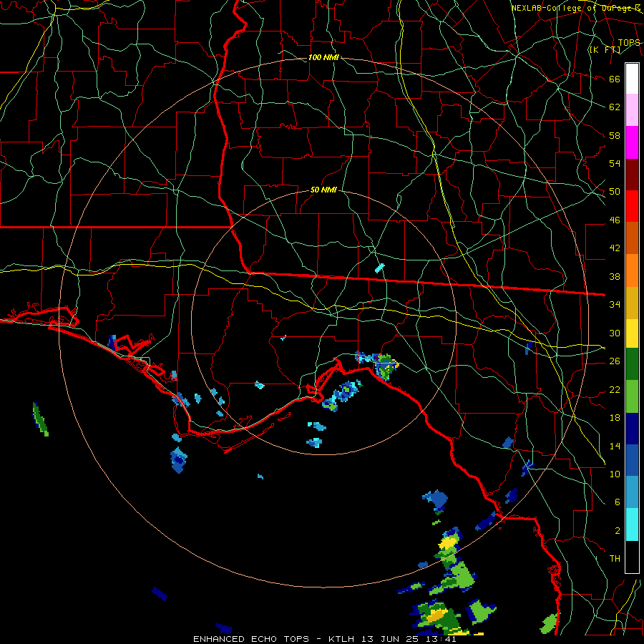Click the (K FT) units label
Screen dimensions: 644x644
(605, 49)
